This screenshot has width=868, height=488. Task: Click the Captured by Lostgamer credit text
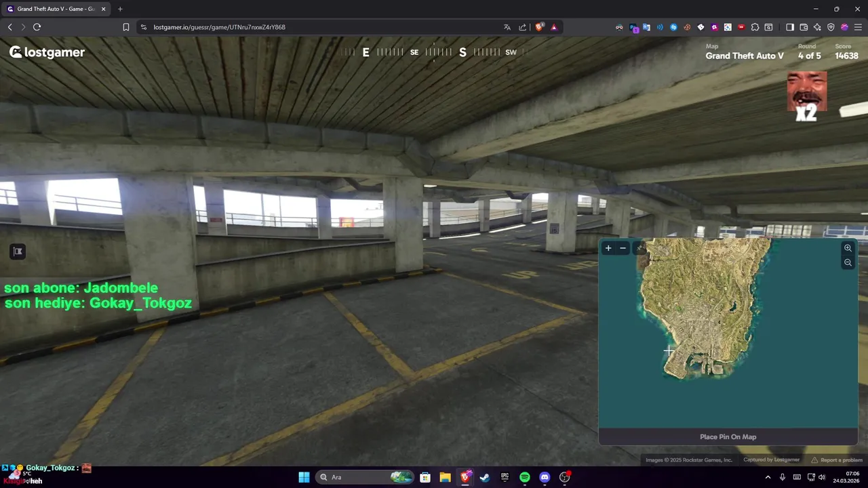[771, 460]
